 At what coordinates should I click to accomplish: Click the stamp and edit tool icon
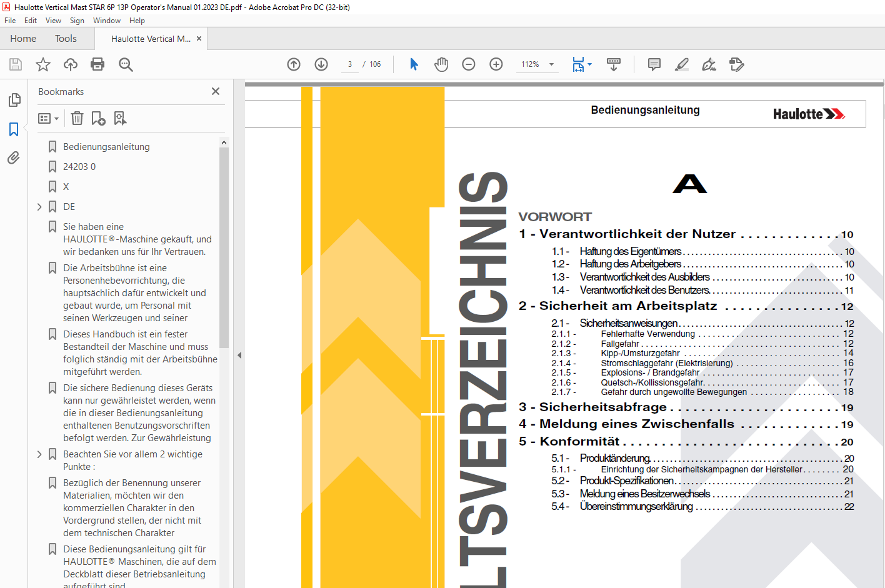tap(737, 64)
